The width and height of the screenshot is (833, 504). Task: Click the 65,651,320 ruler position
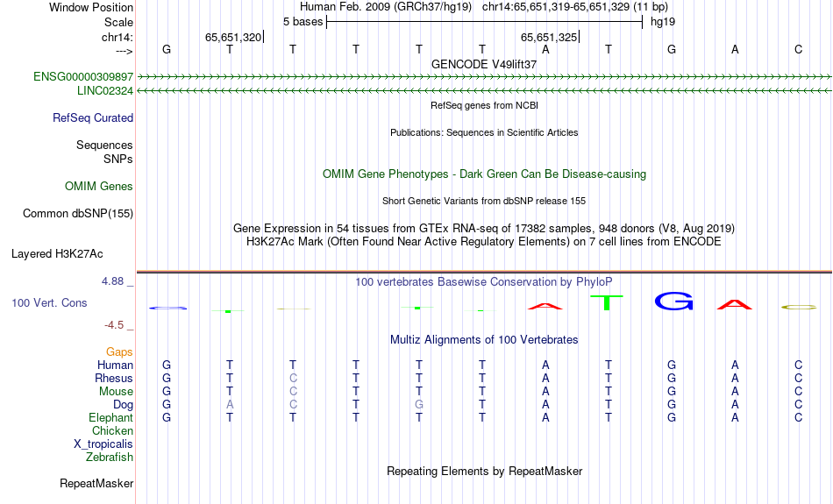tap(233, 37)
